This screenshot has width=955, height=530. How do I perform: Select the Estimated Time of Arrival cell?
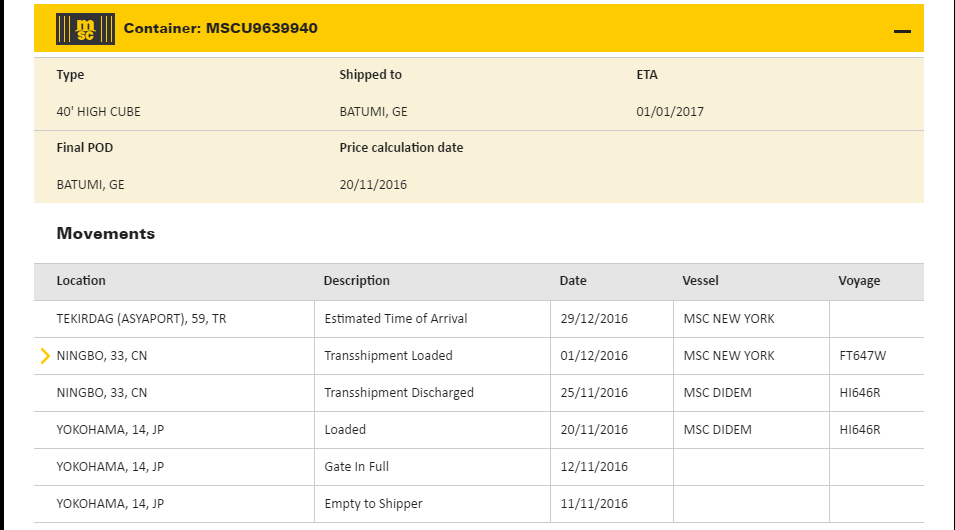[396, 319]
